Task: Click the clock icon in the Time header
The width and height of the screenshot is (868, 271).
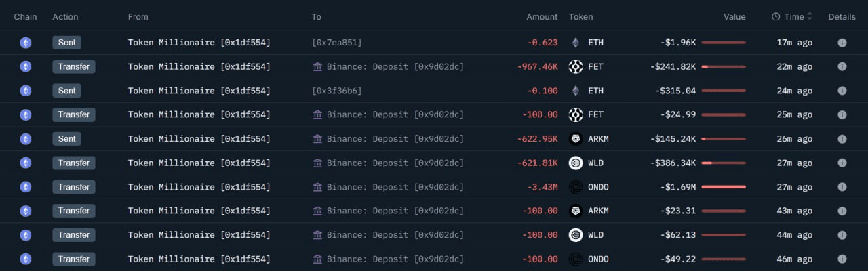Action: click(776, 17)
